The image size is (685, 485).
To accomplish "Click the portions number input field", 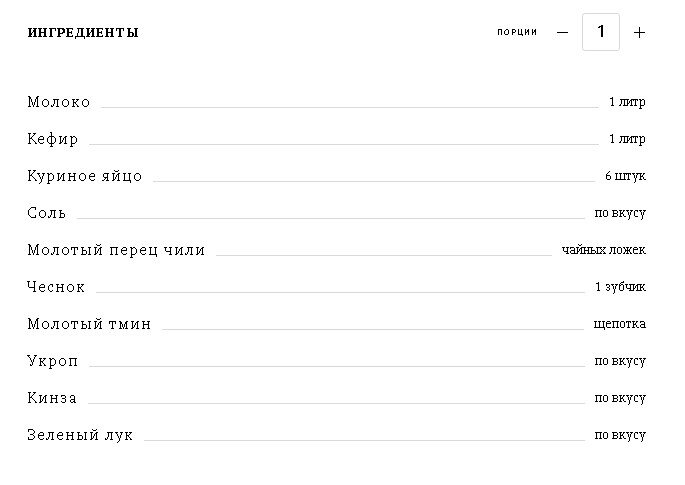I will coord(601,32).
